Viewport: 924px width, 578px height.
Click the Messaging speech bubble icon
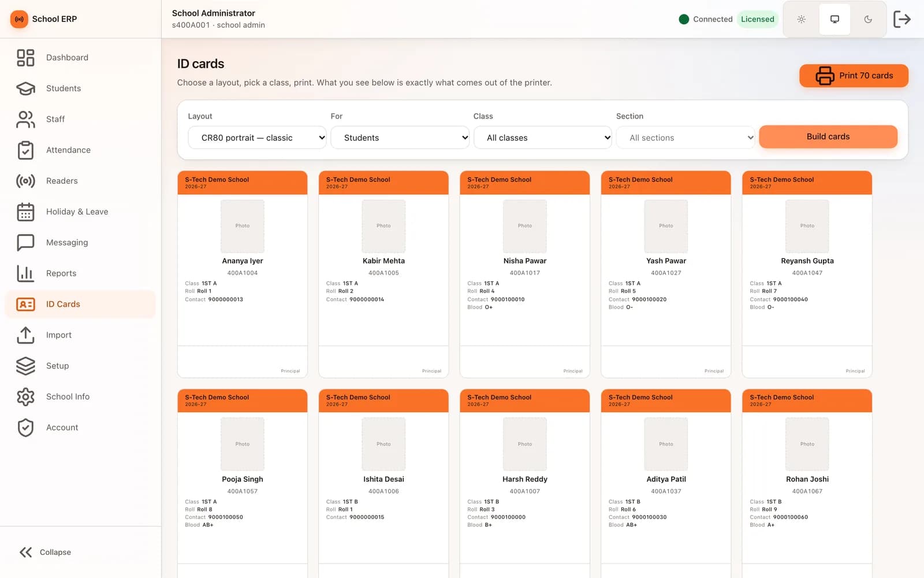pyautogui.click(x=25, y=243)
